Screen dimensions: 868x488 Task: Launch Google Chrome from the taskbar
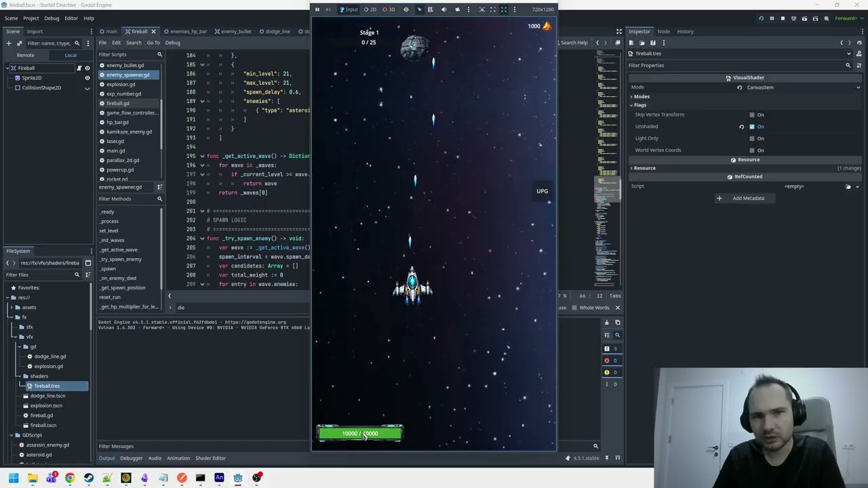point(70,478)
